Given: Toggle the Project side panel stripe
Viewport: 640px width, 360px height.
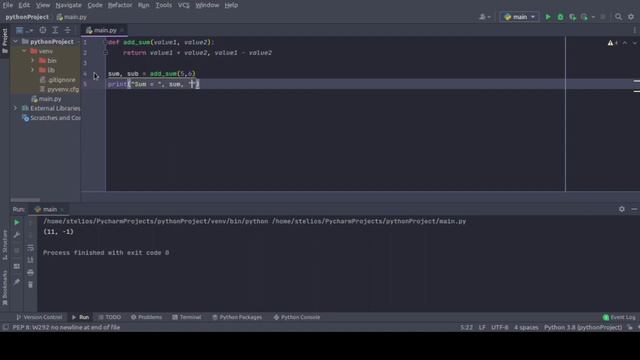Looking at the screenshot, I should coord(5,41).
